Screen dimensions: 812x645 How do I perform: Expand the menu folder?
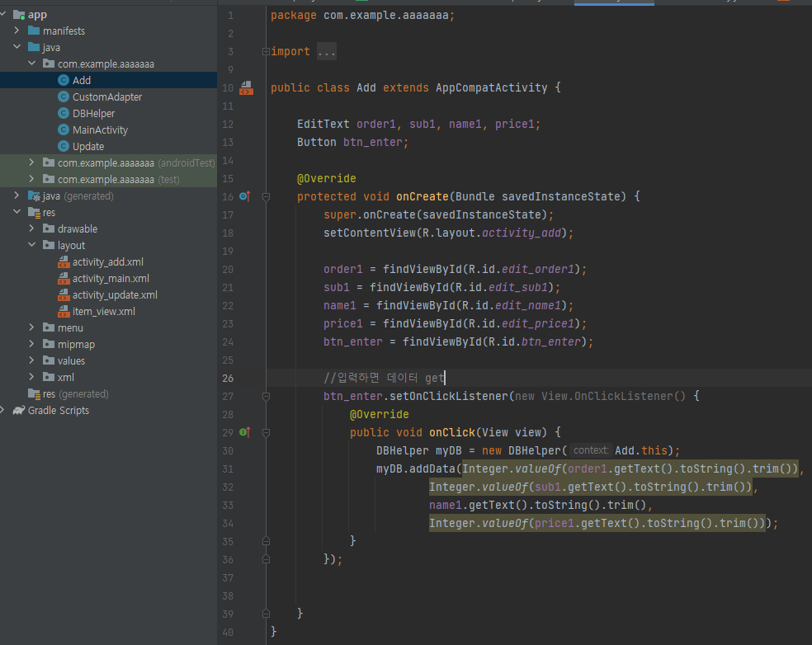coord(31,327)
